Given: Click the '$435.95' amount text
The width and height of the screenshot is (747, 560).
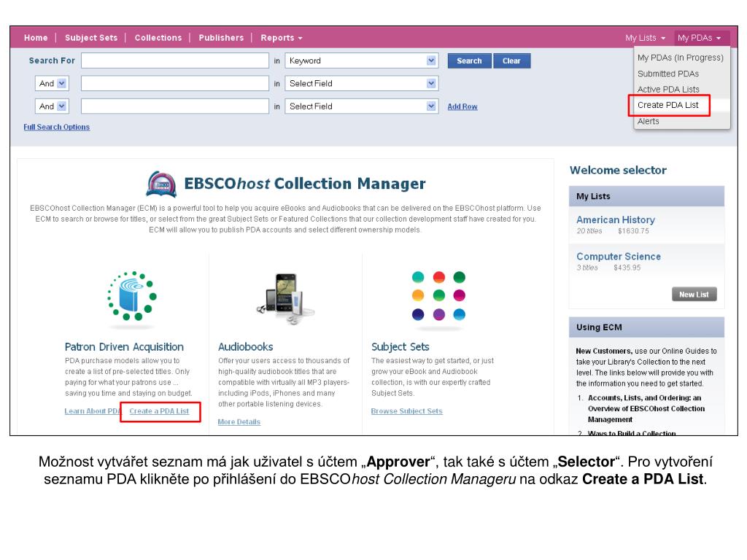Looking at the screenshot, I should coord(627,268).
